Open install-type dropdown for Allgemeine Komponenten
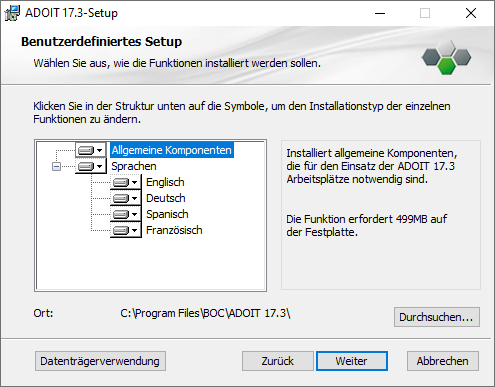 (x=90, y=150)
